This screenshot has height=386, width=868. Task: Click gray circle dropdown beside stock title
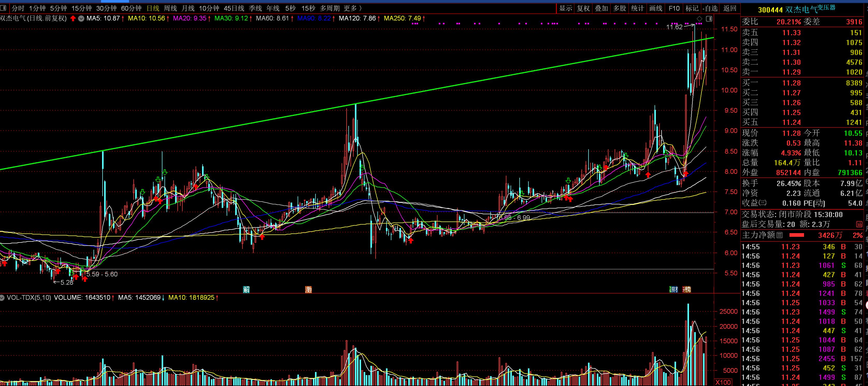(81, 19)
